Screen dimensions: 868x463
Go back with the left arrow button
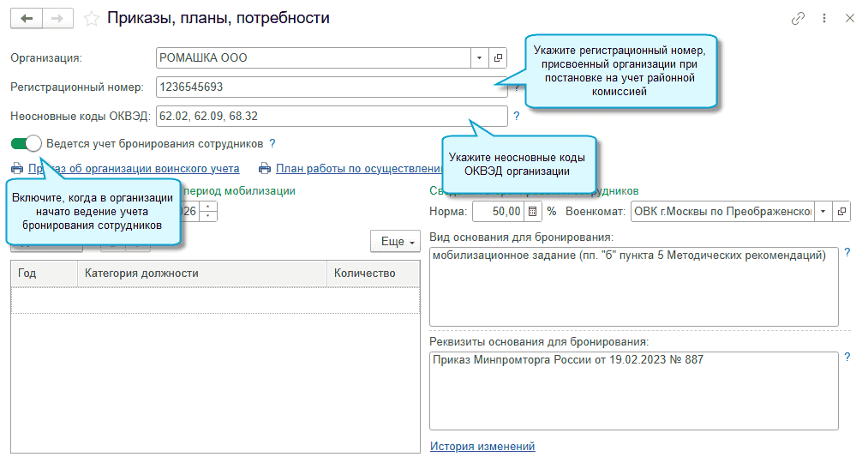click(27, 19)
